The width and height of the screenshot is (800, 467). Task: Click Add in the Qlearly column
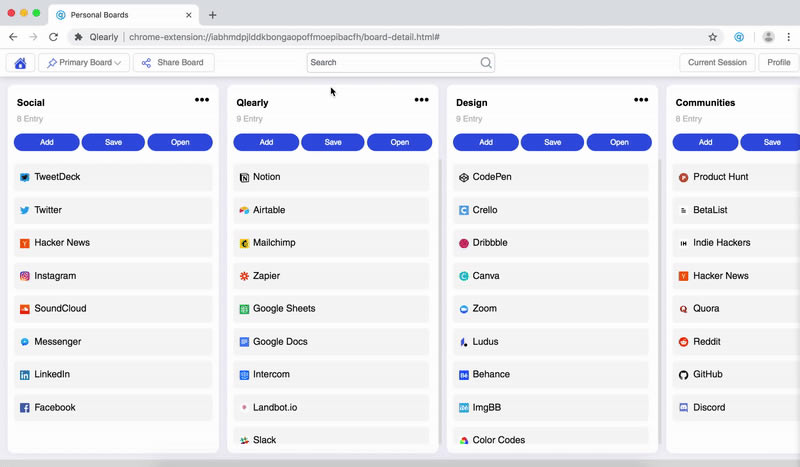[266, 142]
